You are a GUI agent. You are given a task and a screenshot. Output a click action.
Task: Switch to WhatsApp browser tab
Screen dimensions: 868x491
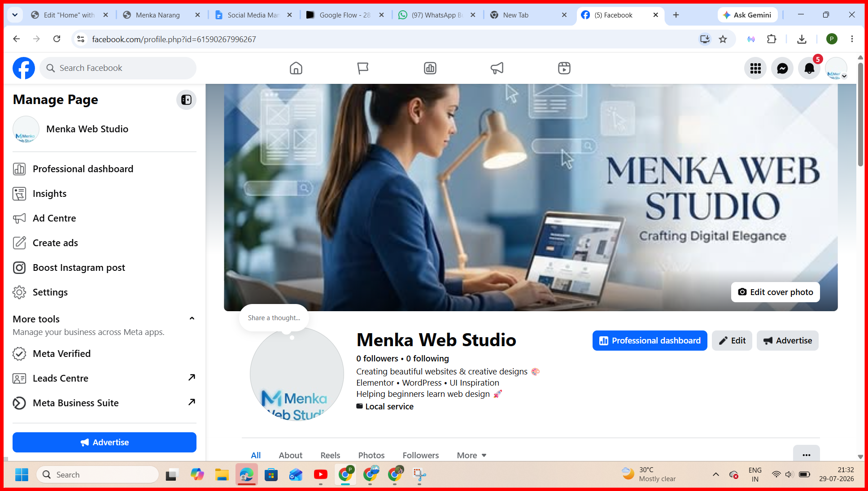pos(437,15)
